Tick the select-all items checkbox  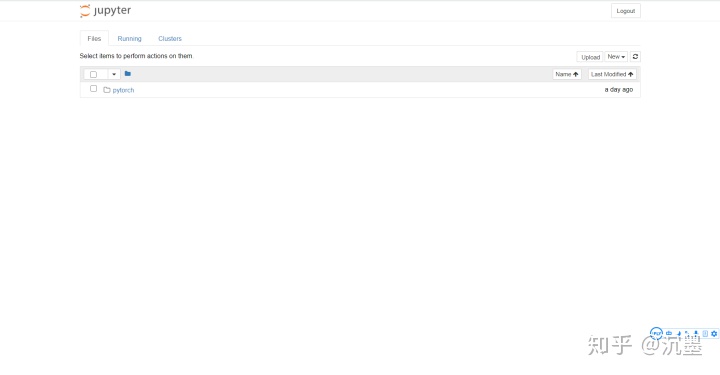(93, 74)
